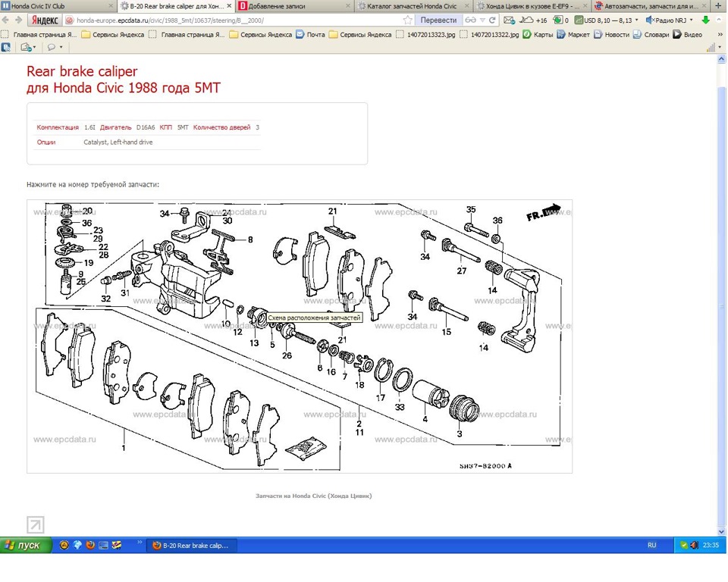
Task: Mute the Радио NRJ speaker icon
Action: [x=650, y=20]
